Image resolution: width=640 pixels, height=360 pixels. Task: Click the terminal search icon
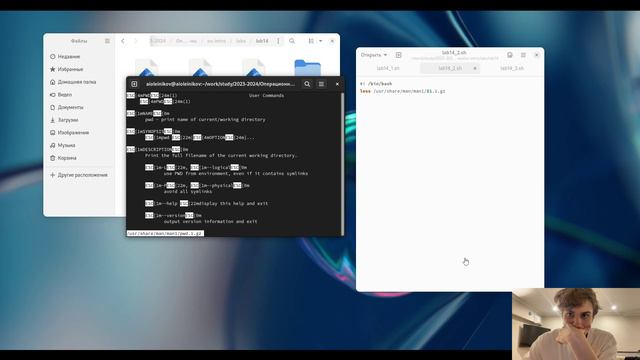[307, 84]
